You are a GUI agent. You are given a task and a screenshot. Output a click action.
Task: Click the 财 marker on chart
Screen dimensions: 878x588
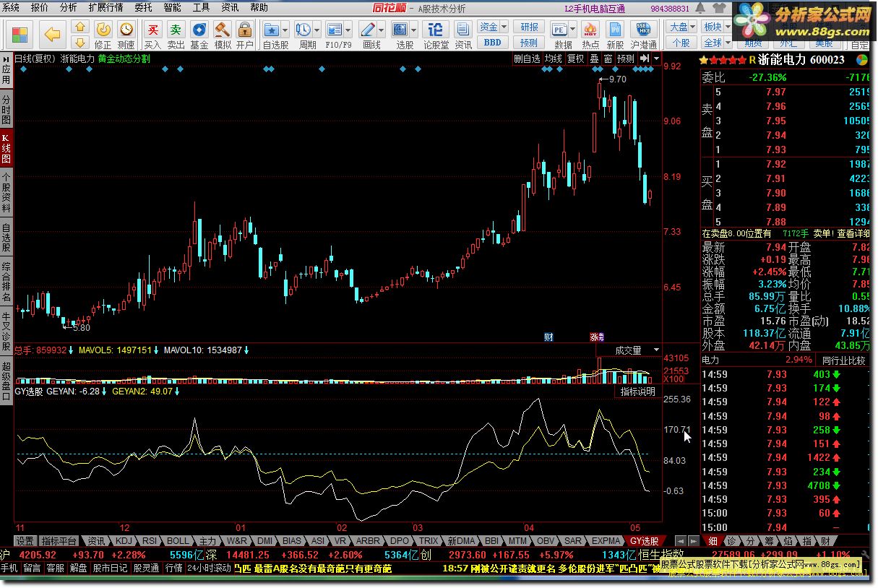pyautogui.click(x=548, y=337)
